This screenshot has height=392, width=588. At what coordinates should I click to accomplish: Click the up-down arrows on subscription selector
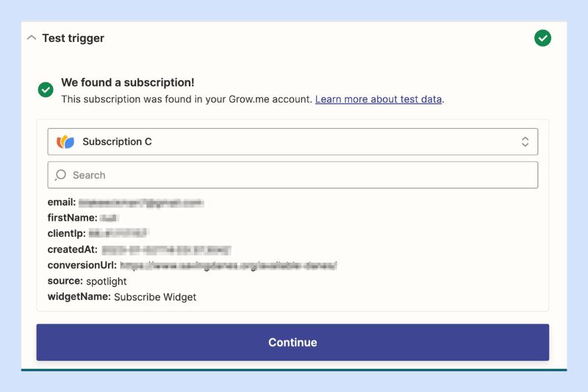tap(525, 141)
